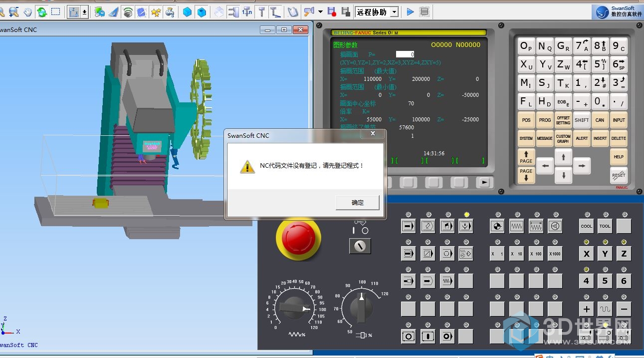The image size is (644, 358).
Task: Click the emergency stop red button
Action: point(298,238)
